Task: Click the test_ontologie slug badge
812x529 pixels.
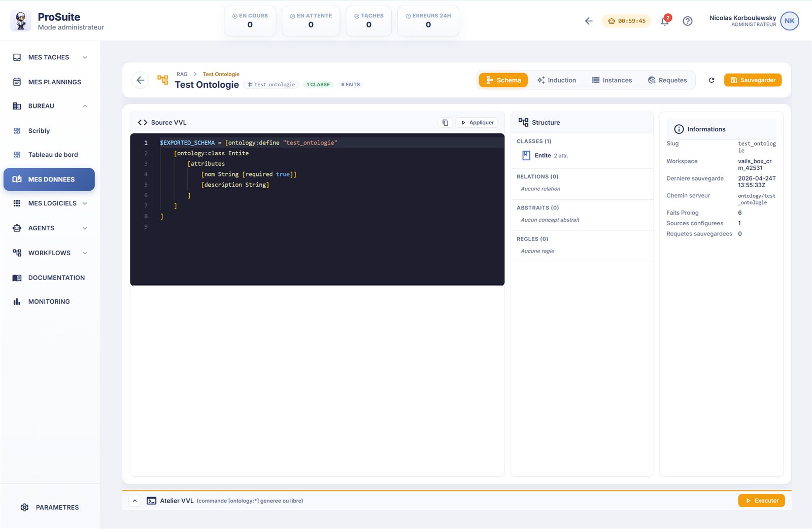Action: point(271,85)
